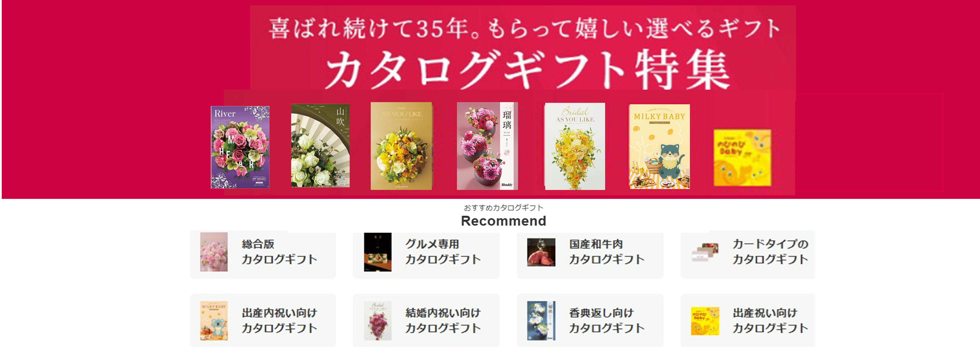Open カードタイプのカタログギフト category
Screen dimensions: 980x347
(748, 254)
